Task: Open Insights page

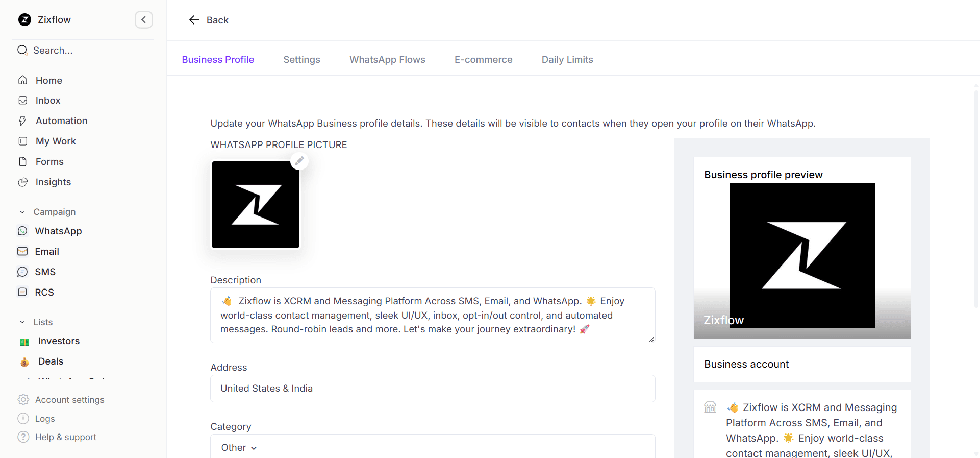Action: click(53, 182)
